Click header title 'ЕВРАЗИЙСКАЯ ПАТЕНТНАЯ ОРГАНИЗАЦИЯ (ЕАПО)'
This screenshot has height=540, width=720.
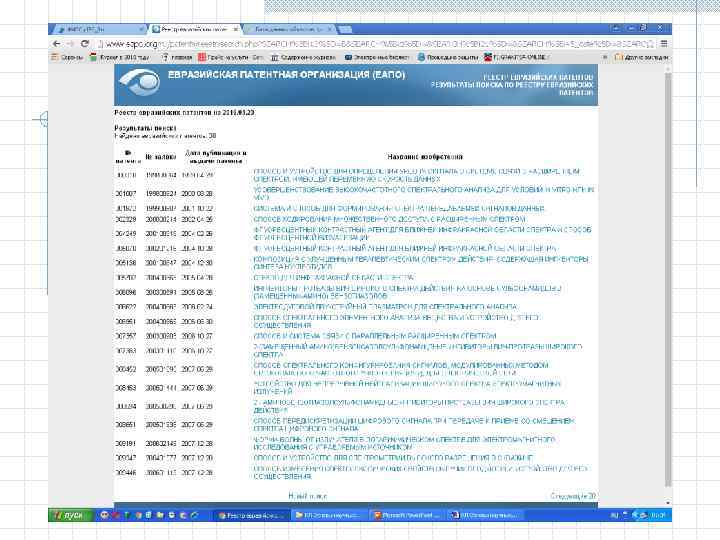click(x=287, y=74)
